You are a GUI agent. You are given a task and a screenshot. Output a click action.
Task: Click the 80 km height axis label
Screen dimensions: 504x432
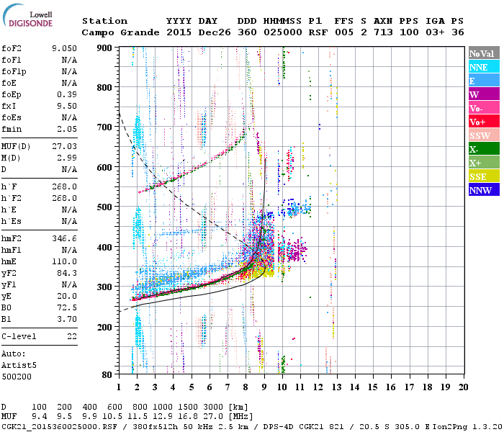coord(107,375)
